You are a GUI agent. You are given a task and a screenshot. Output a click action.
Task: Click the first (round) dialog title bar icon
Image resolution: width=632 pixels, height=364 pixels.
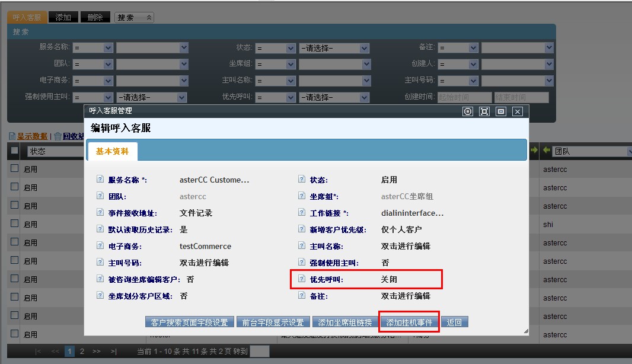(468, 111)
